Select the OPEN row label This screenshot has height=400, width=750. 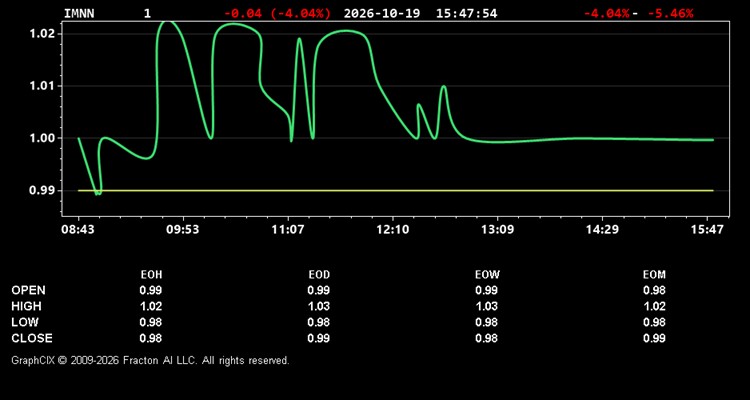click(x=29, y=290)
